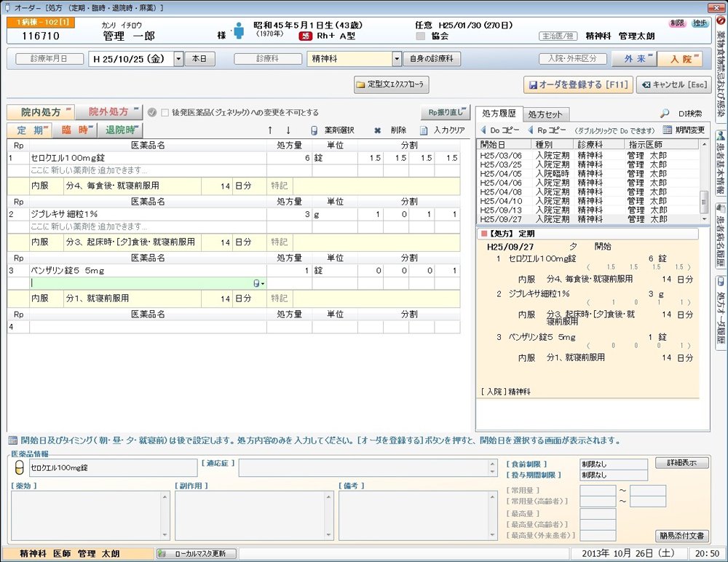Select the 定期 prescription tab
The width and height of the screenshot is (728, 562).
point(30,130)
